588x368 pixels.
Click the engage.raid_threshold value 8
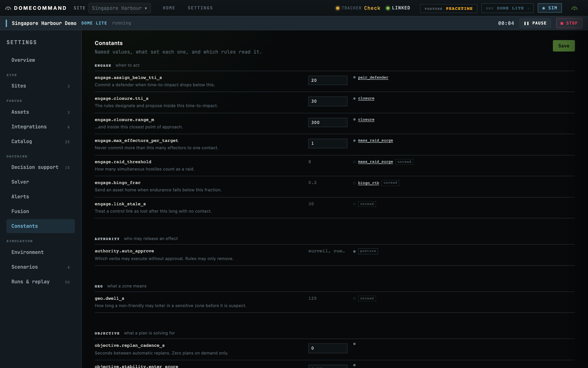310,162
